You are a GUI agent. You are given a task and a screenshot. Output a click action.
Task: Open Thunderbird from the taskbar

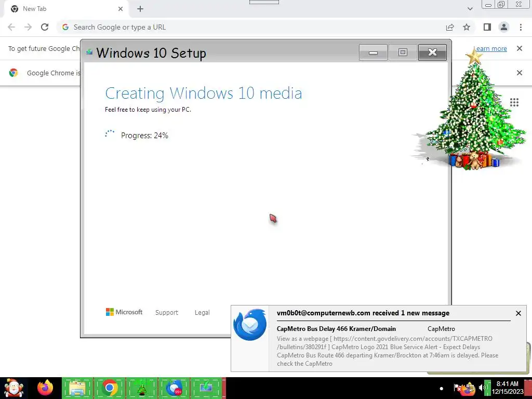pos(174,388)
